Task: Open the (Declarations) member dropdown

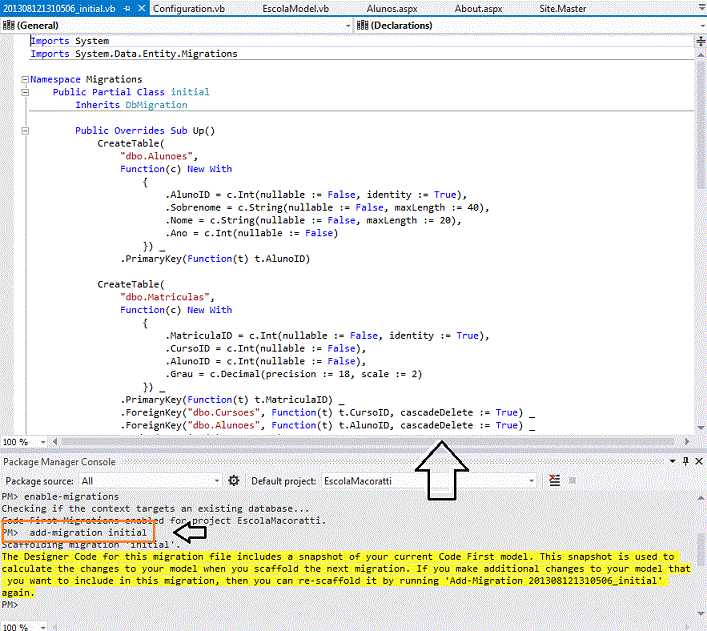Action: [530, 26]
